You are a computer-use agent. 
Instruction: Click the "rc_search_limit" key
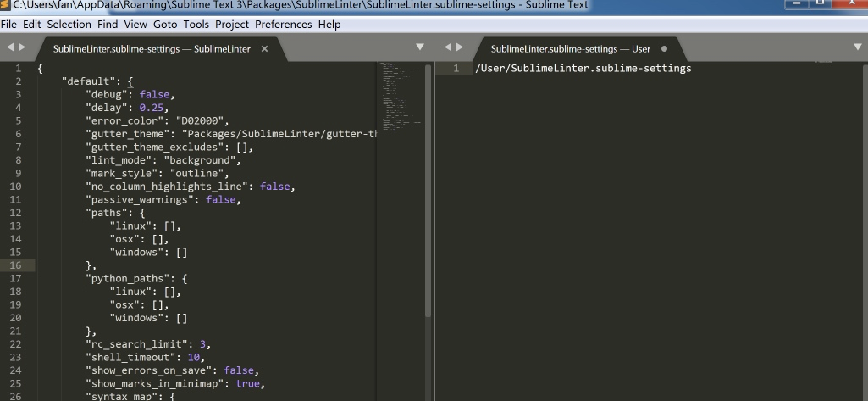coord(136,344)
